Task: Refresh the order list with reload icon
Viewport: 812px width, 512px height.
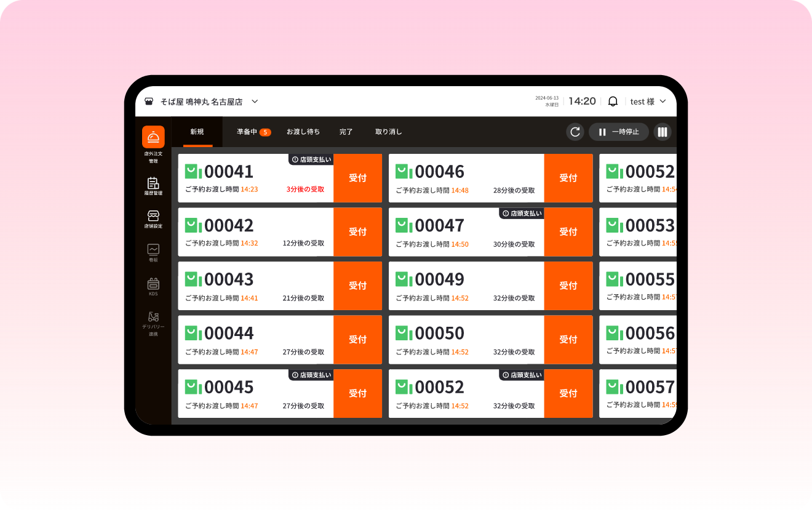Action: coord(575,132)
